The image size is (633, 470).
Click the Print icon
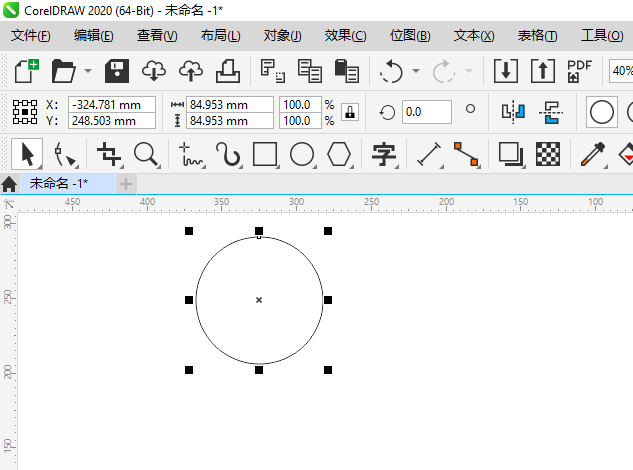click(228, 71)
